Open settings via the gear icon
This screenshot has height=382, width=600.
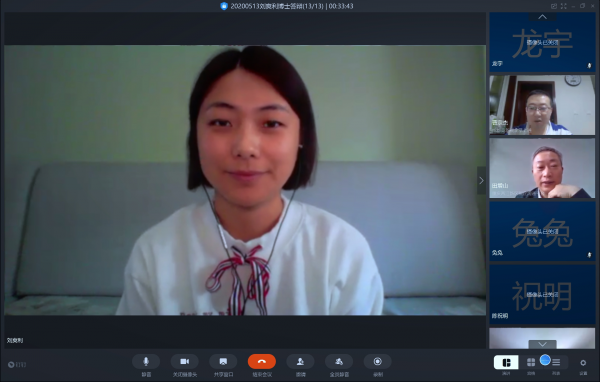pos(583,362)
